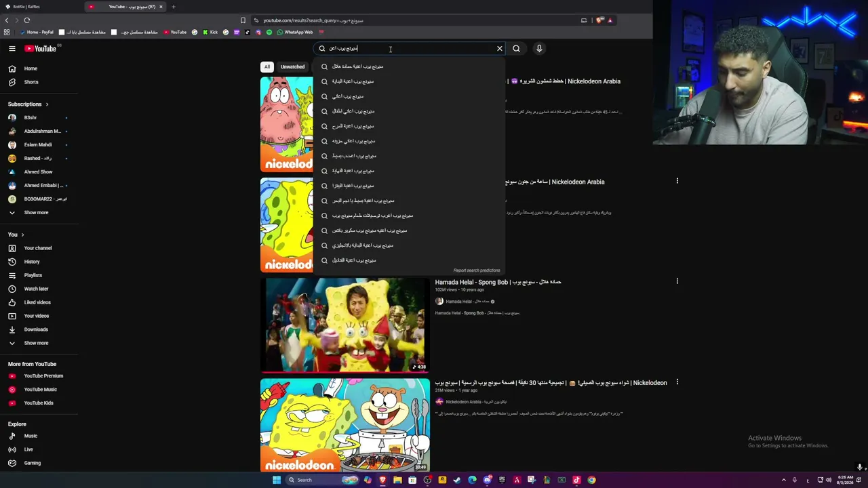Open a new browser tab with the plus
This screenshot has height=488, width=868.
[x=173, y=7]
